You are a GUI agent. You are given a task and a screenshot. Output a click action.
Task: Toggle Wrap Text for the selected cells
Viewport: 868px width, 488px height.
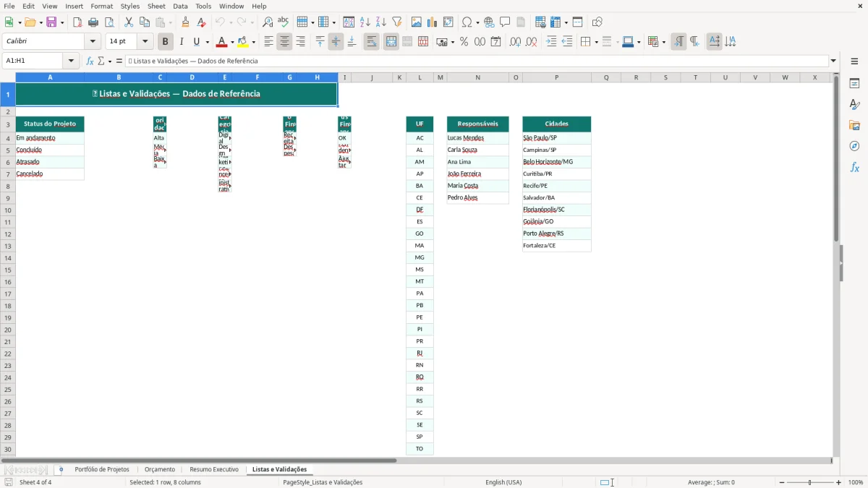tap(372, 42)
